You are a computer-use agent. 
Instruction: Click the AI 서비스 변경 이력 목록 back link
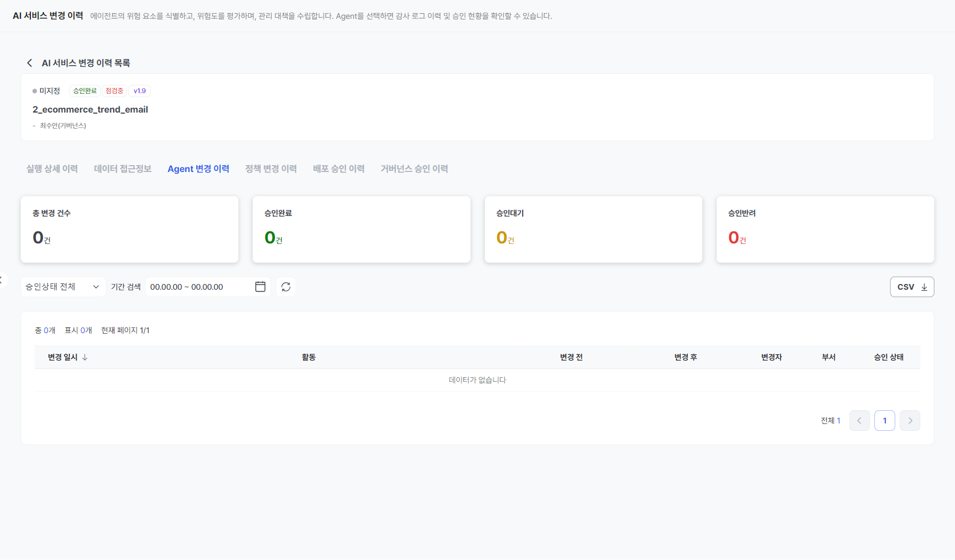click(x=86, y=63)
